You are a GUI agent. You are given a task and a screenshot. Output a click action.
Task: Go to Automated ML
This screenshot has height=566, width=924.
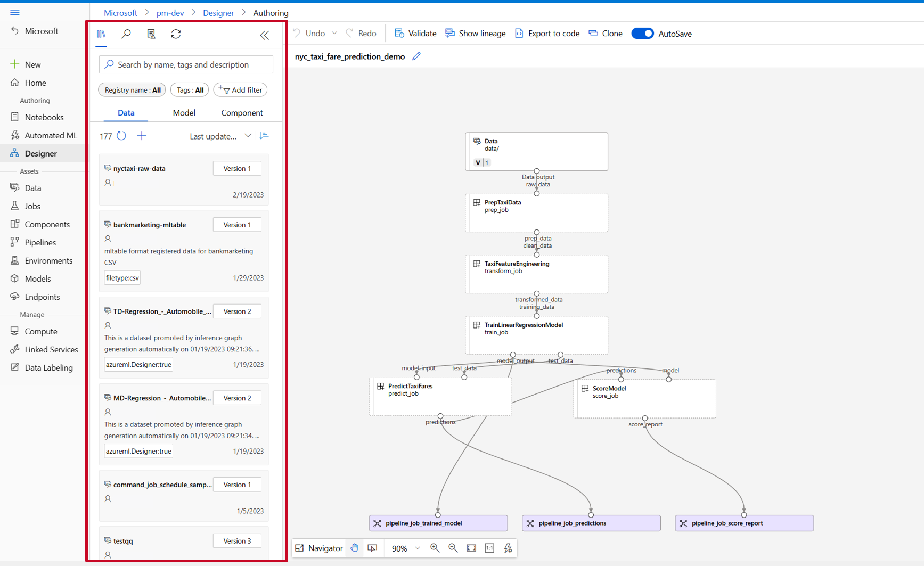44,135
